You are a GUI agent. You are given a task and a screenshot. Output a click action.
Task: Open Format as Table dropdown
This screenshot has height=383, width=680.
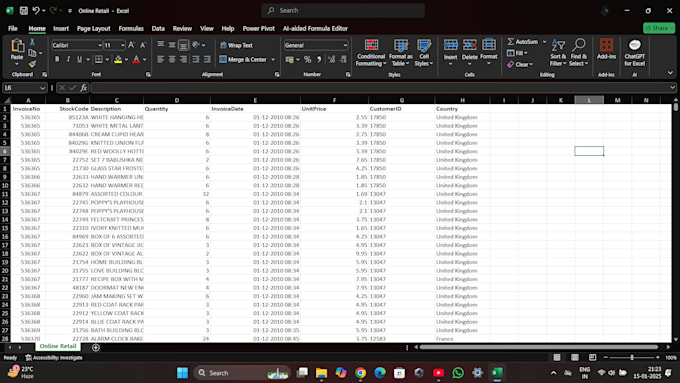coord(401,52)
